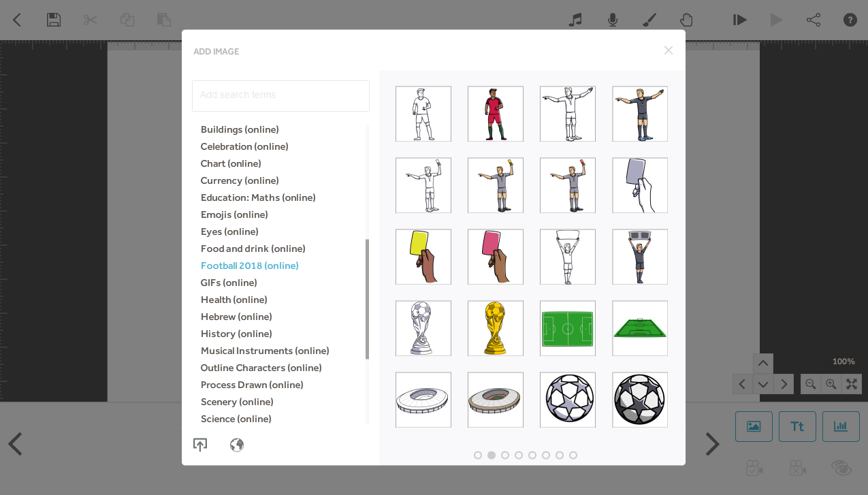
Task: Choose Musical Instruments (online) category
Action: (265, 351)
